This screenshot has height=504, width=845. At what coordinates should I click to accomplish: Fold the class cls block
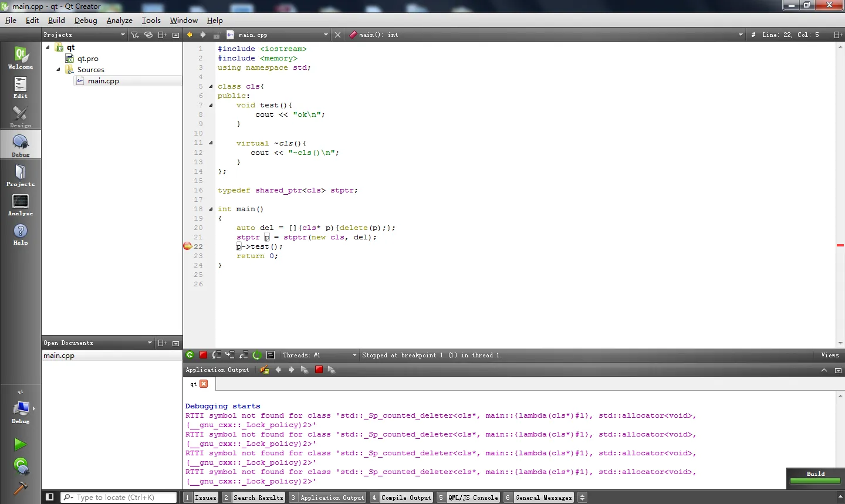pyautogui.click(x=211, y=86)
